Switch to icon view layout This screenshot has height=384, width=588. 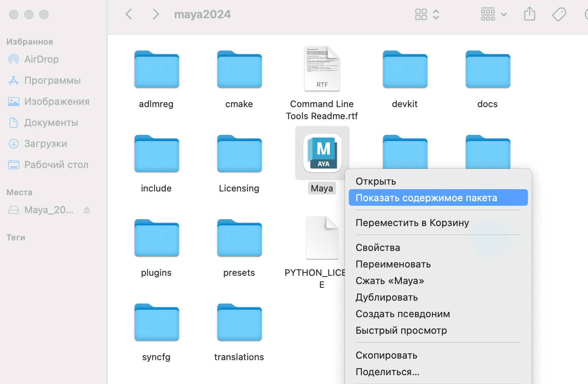pos(421,14)
